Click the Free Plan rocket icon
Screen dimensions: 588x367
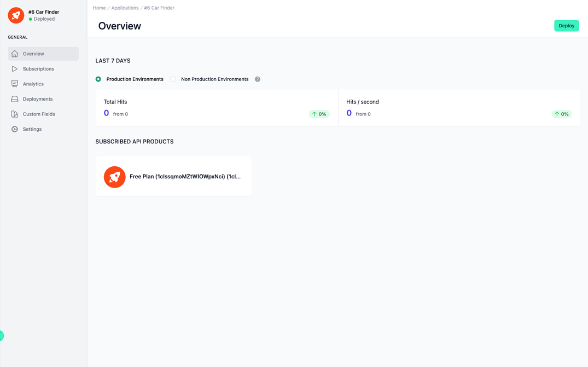tap(114, 177)
